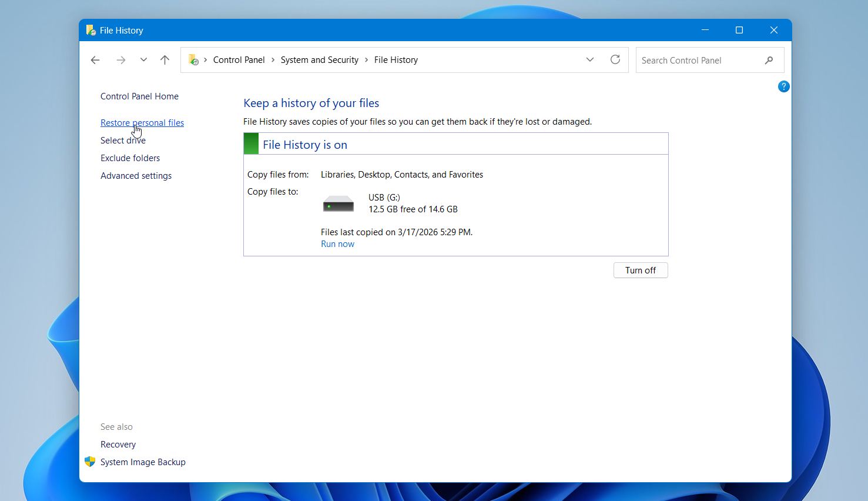Click the Forward navigation arrow
Screen dimensions: 868x501
click(121, 59)
